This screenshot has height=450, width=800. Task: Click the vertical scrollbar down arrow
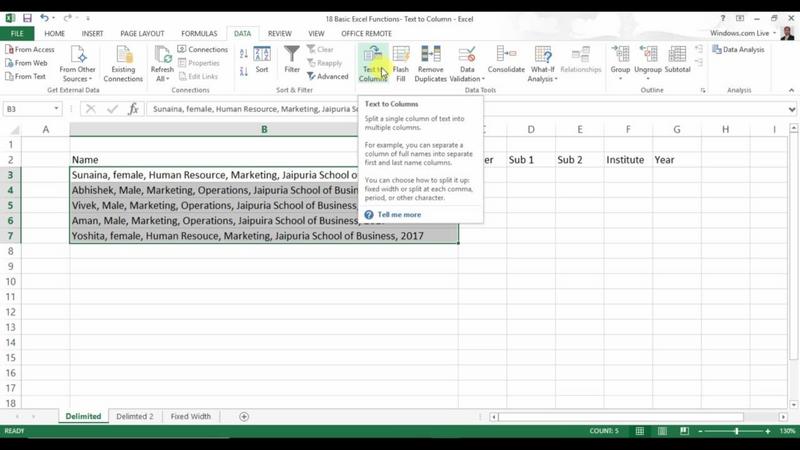793,404
